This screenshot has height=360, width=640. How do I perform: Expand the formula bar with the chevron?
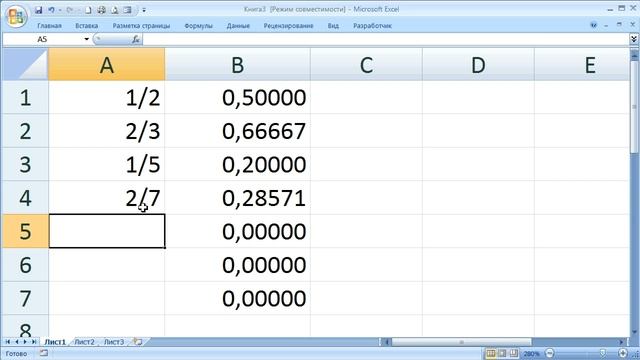(x=633, y=39)
